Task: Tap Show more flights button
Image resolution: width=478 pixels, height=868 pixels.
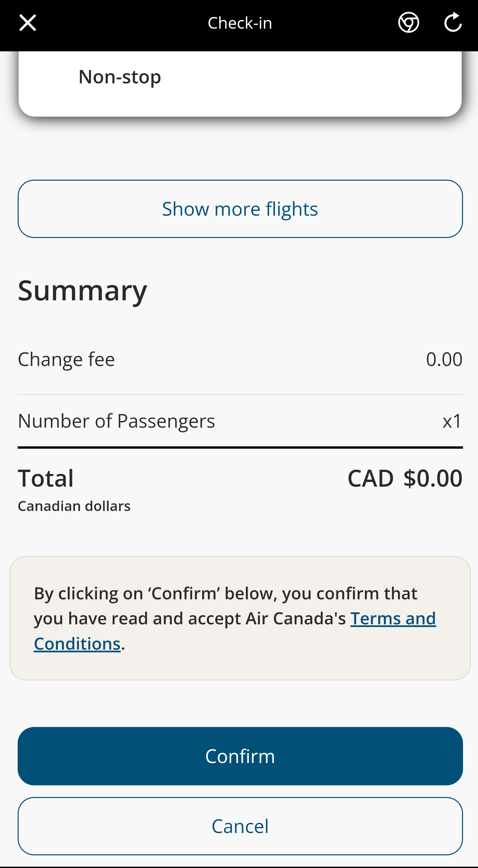Action: click(240, 209)
